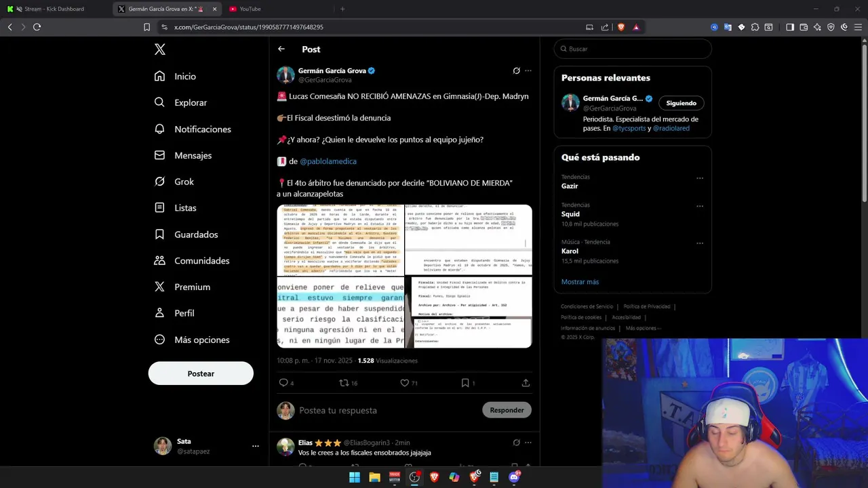Open bottom-right Fiscalía document image
Image resolution: width=868 pixels, height=488 pixels.
tap(469, 312)
